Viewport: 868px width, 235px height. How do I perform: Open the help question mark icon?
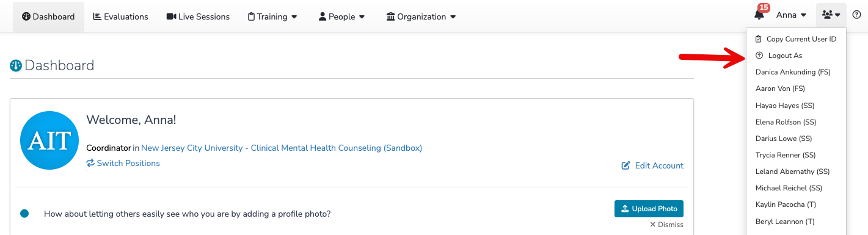pyautogui.click(x=856, y=15)
